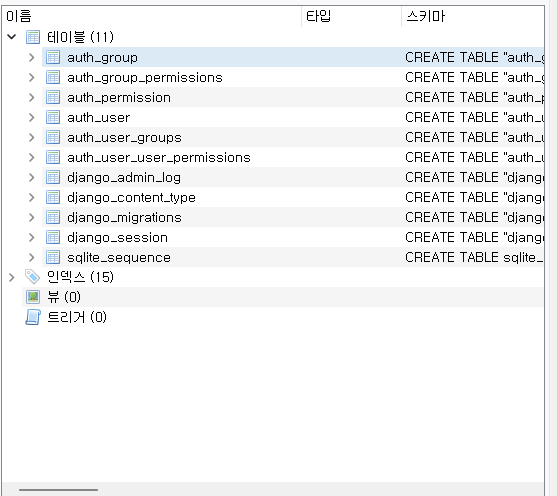Expand the auth_user_user_permissions table row

(x=32, y=157)
